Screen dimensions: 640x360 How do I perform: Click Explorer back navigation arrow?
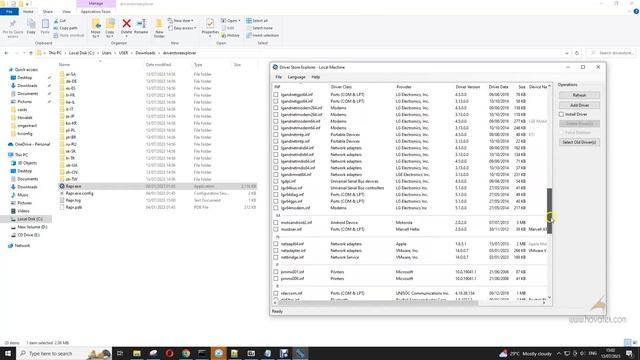click(6, 53)
